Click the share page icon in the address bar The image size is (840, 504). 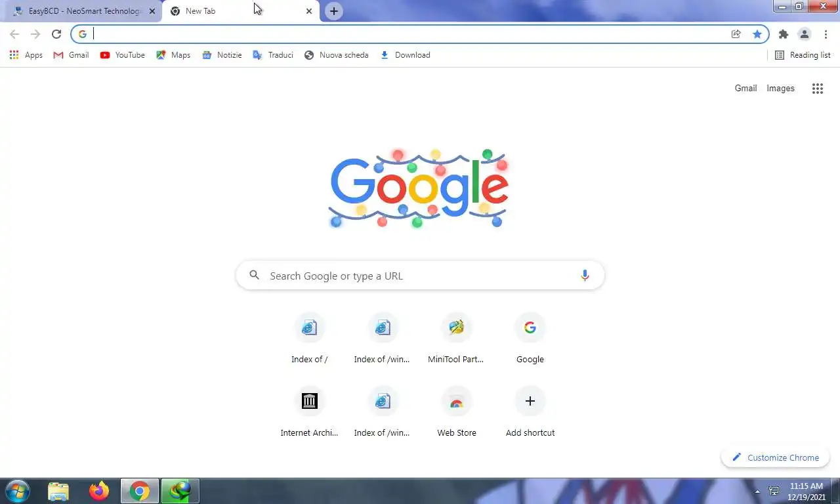tap(736, 34)
